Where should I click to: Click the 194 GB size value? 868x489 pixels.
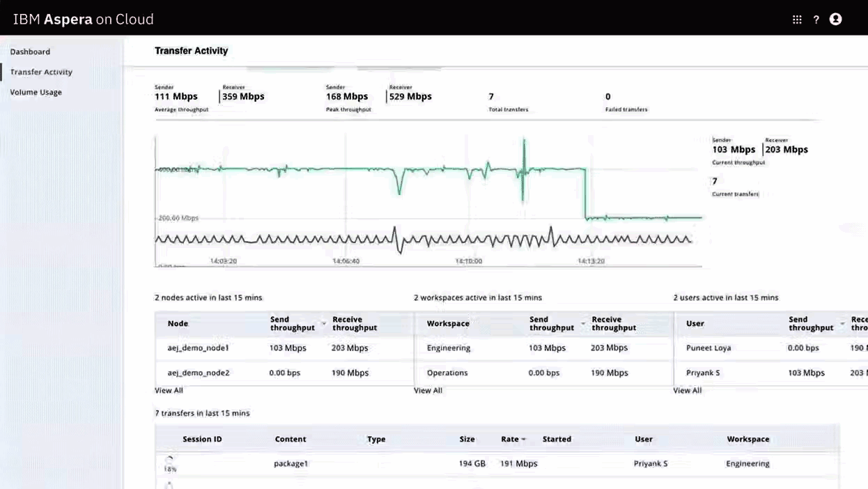472,463
